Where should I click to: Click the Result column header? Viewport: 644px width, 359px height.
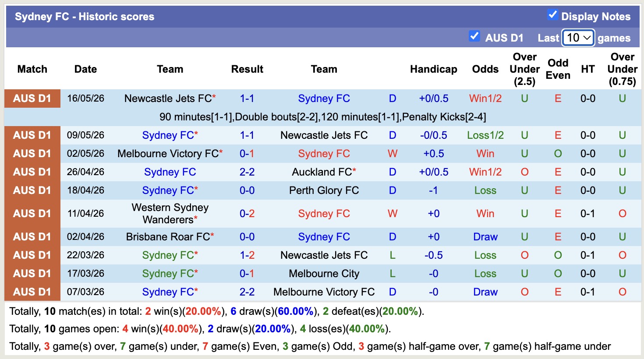click(247, 69)
